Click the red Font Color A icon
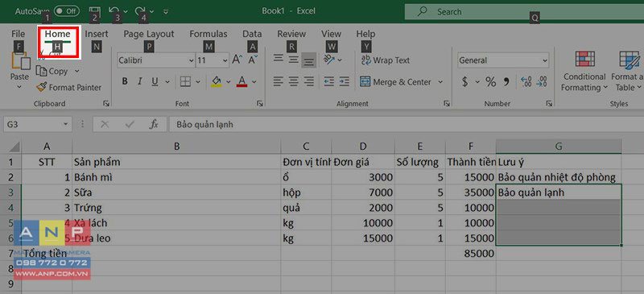This screenshot has width=644, height=294. coord(242,81)
